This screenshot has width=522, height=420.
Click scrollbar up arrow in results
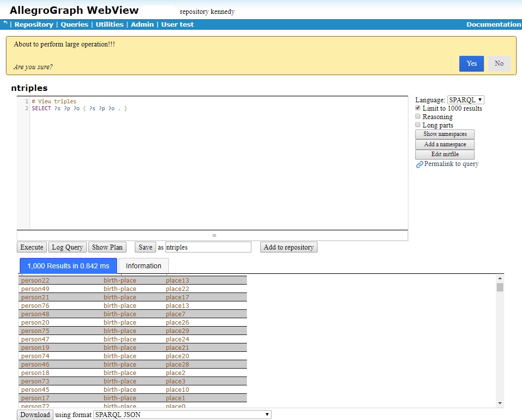click(500, 279)
